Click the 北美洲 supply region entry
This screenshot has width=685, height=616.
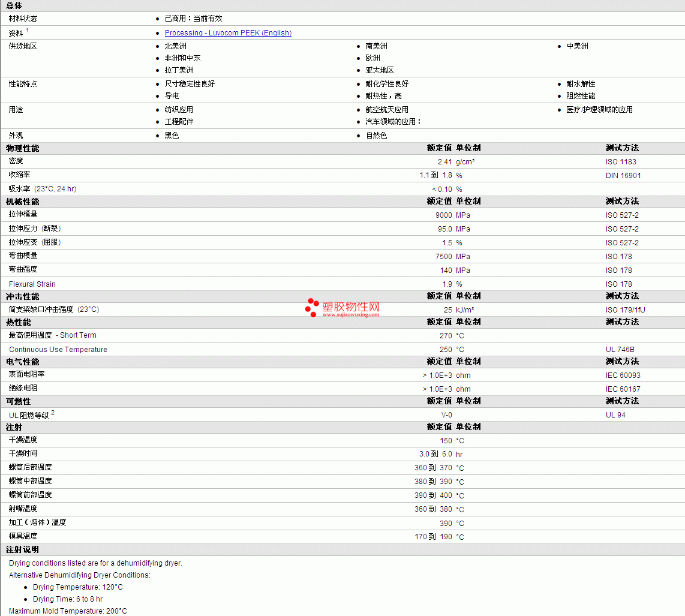click(176, 46)
